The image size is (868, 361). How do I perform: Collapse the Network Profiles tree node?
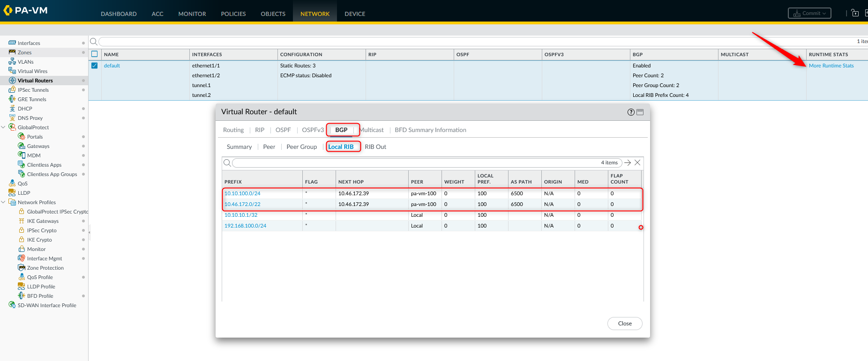click(x=4, y=202)
